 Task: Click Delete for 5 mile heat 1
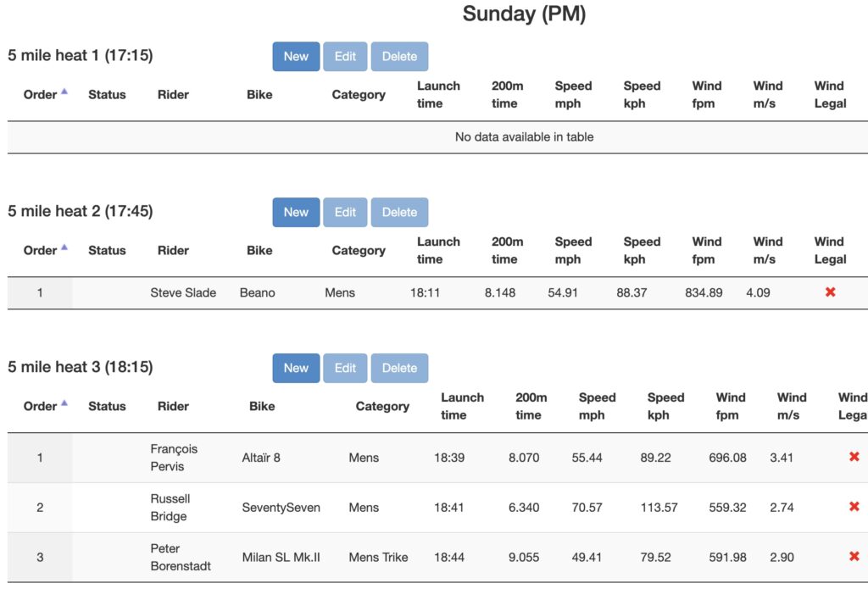pos(399,56)
